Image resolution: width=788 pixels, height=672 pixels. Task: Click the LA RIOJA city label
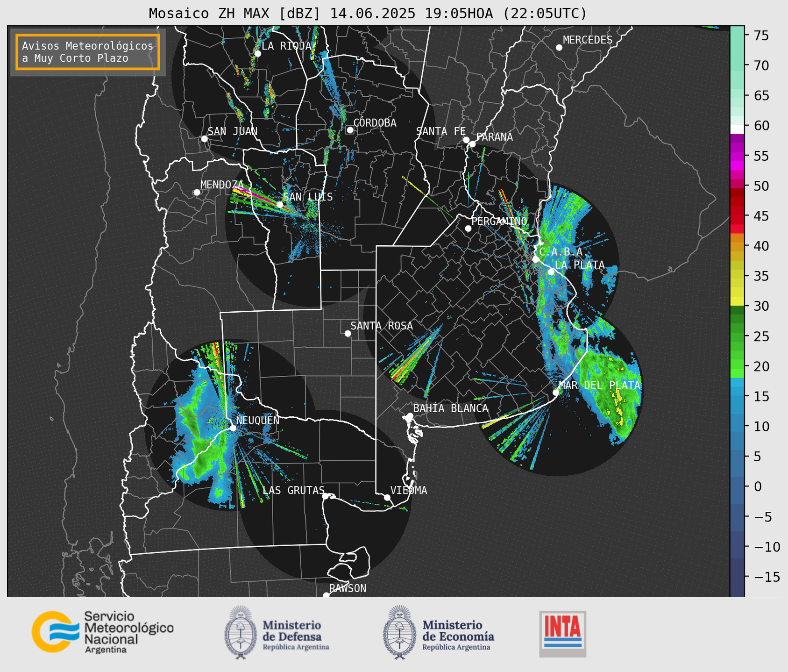pos(286,46)
